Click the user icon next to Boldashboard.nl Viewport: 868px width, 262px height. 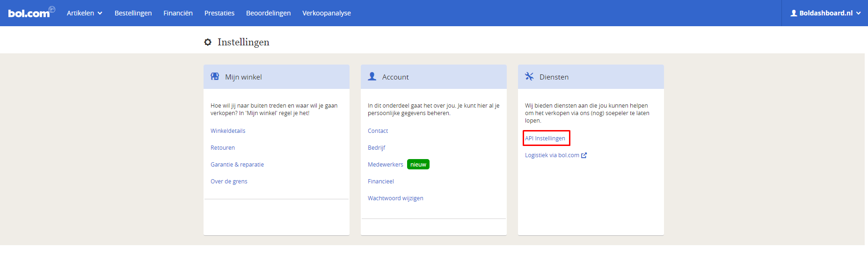[794, 13]
